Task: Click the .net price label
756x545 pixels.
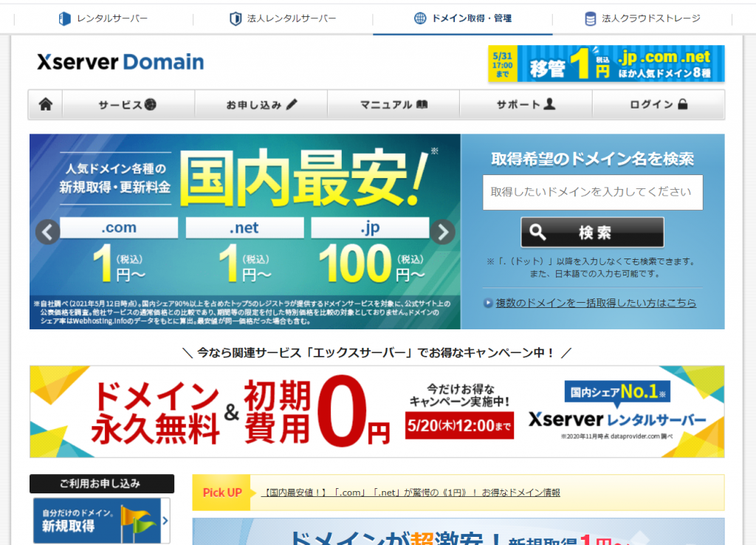Action: click(244, 227)
